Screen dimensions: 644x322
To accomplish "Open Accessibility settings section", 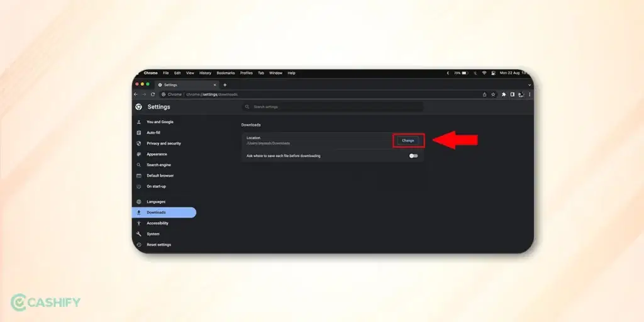I will pyautogui.click(x=157, y=223).
